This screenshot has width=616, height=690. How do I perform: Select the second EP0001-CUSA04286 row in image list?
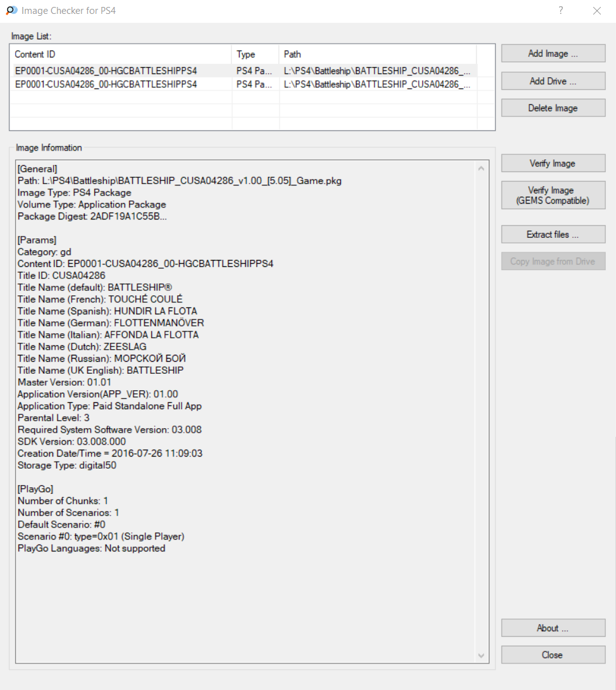(x=244, y=84)
